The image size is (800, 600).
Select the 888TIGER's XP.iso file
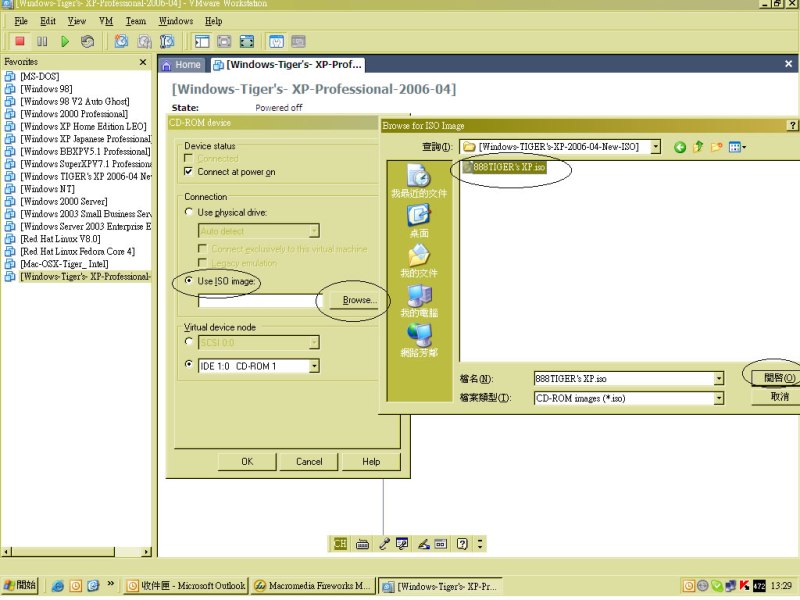[x=504, y=167]
